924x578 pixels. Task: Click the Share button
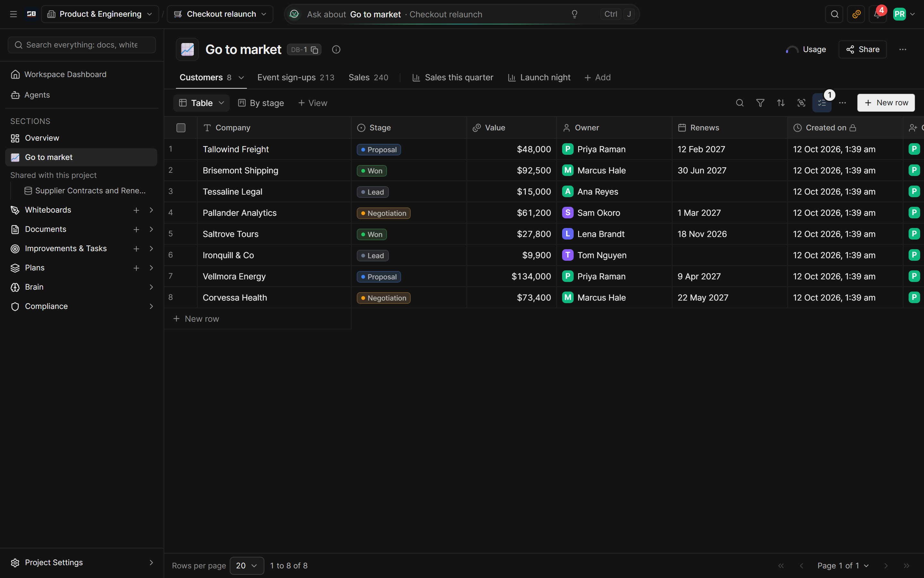[x=862, y=49]
